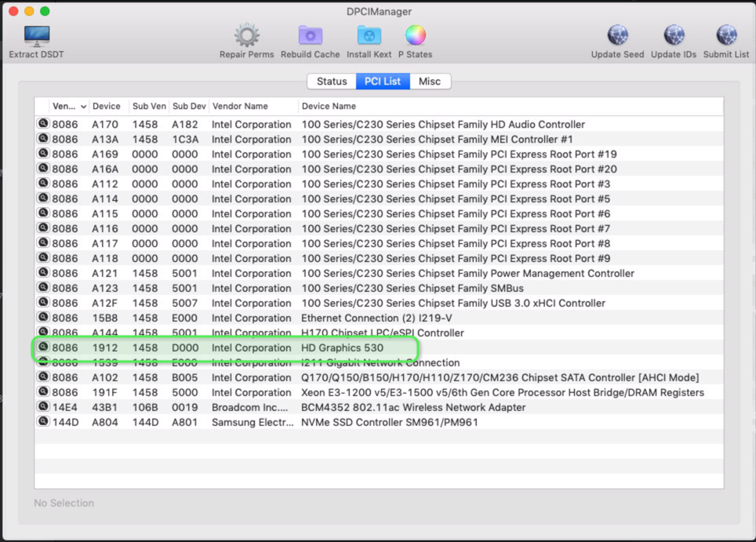The width and height of the screenshot is (756, 542).
Task: Run Repair Perms gear icon
Action: point(246,36)
